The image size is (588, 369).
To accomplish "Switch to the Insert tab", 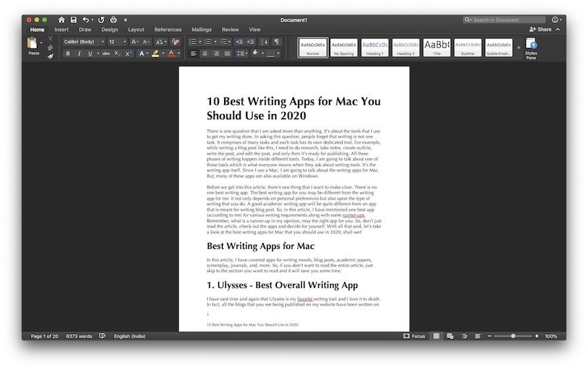I will 61,30.
